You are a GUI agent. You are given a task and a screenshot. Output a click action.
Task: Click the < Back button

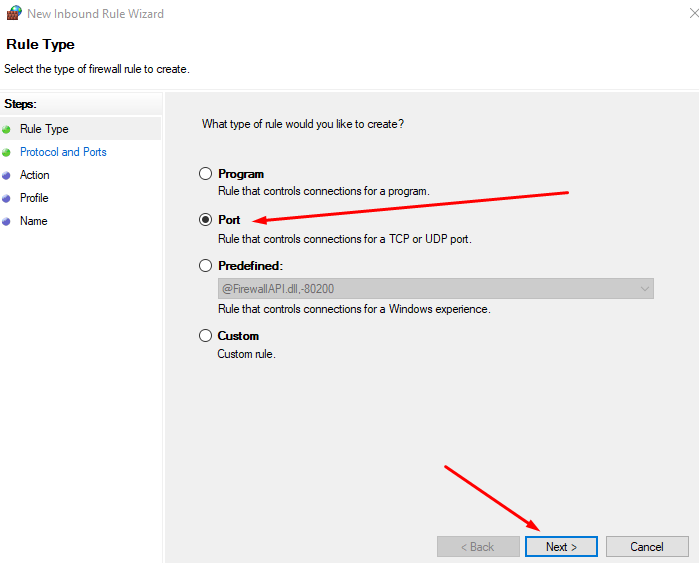point(477,547)
